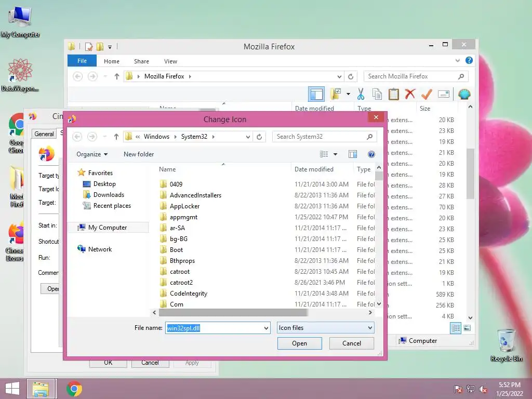
Task: Click the Cut scissors icon in Mozilla Firefox window
Action: [x=361, y=94]
